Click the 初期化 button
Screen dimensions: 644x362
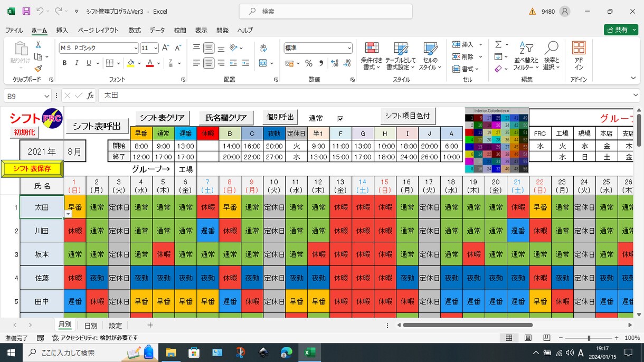(24, 132)
